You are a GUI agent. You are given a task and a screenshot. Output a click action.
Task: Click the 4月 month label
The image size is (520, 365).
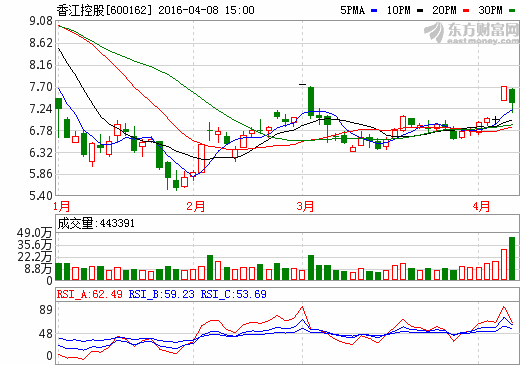(481, 206)
